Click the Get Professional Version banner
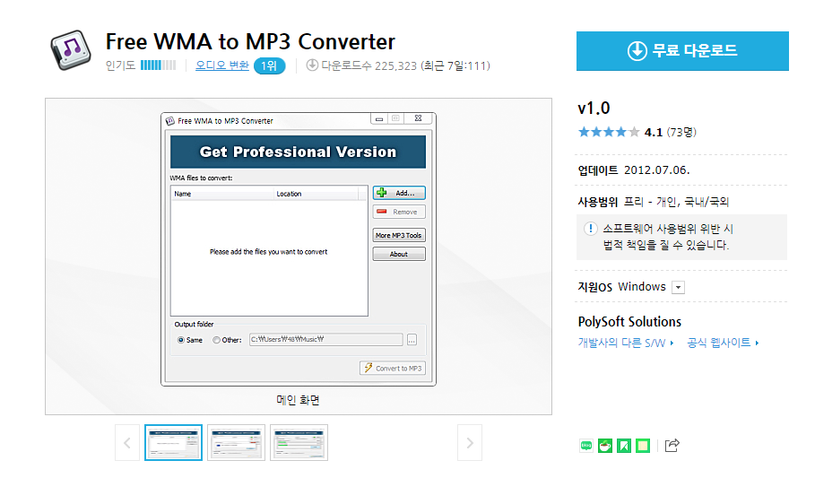The height and width of the screenshot is (504, 815). point(298,152)
